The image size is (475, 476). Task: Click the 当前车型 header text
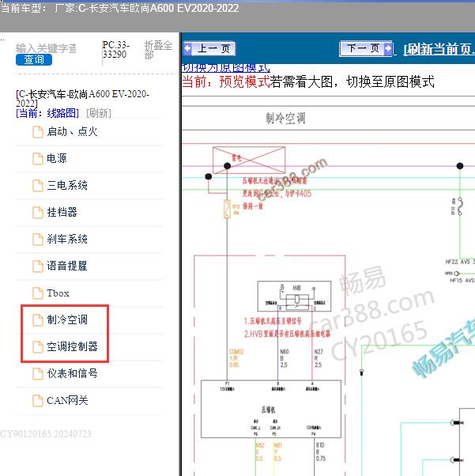pyautogui.click(x=119, y=8)
